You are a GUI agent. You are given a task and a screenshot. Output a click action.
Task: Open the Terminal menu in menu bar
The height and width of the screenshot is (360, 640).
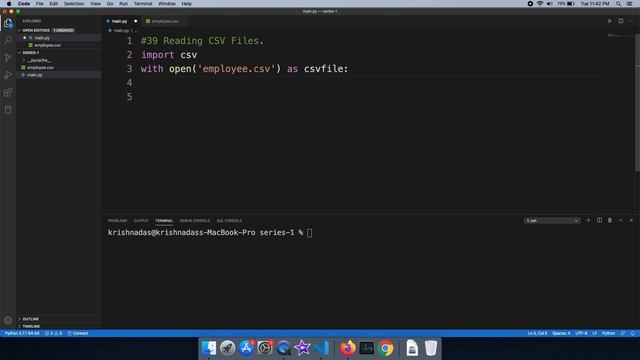pos(143,4)
